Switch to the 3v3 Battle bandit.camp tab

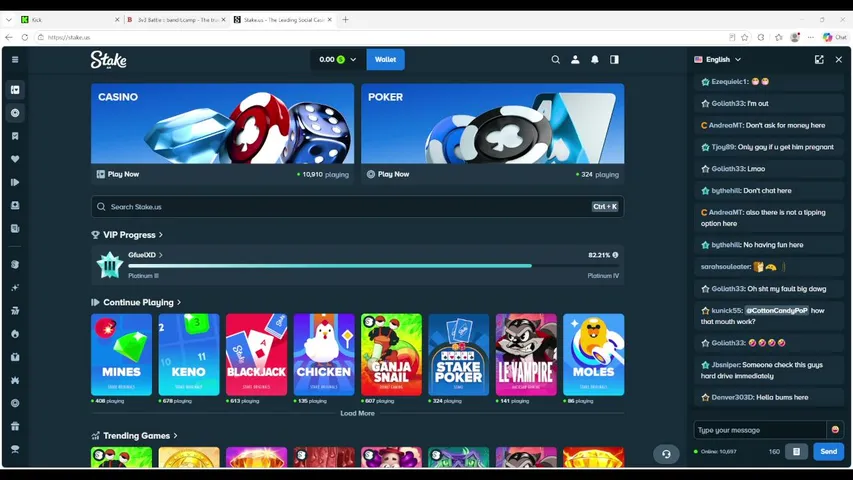pyautogui.click(x=176, y=20)
